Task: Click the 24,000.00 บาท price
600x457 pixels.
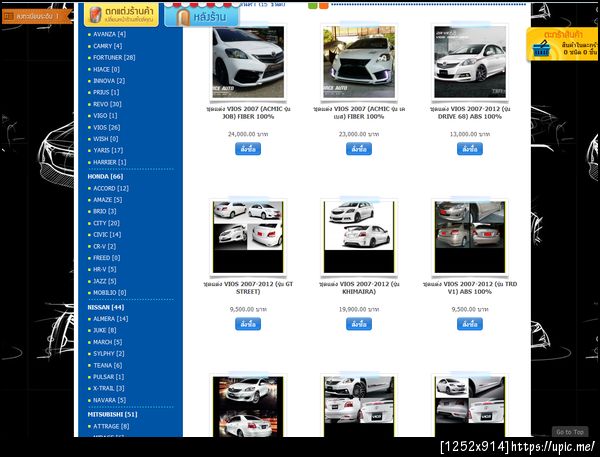Action: tap(248, 134)
